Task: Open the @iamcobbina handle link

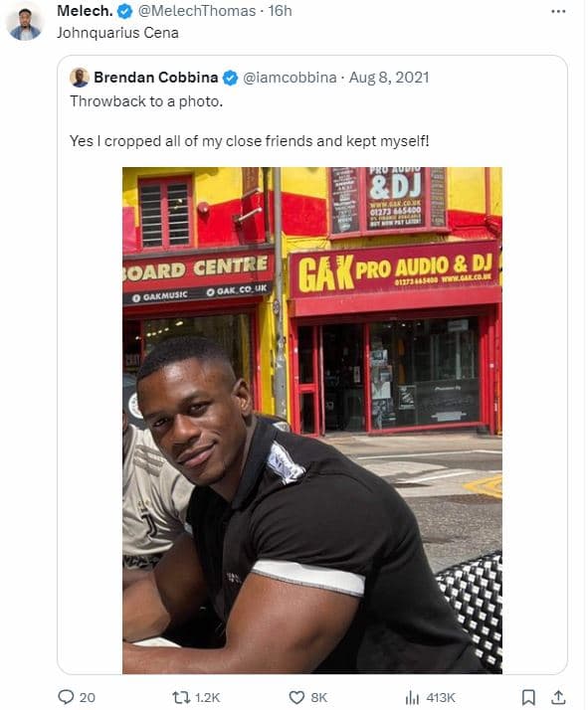Action: click(x=290, y=78)
